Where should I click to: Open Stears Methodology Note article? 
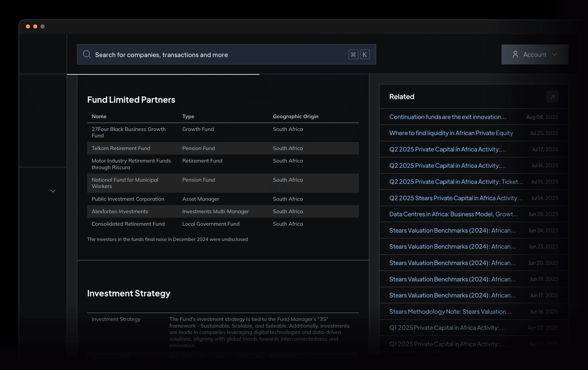tap(450, 312)
